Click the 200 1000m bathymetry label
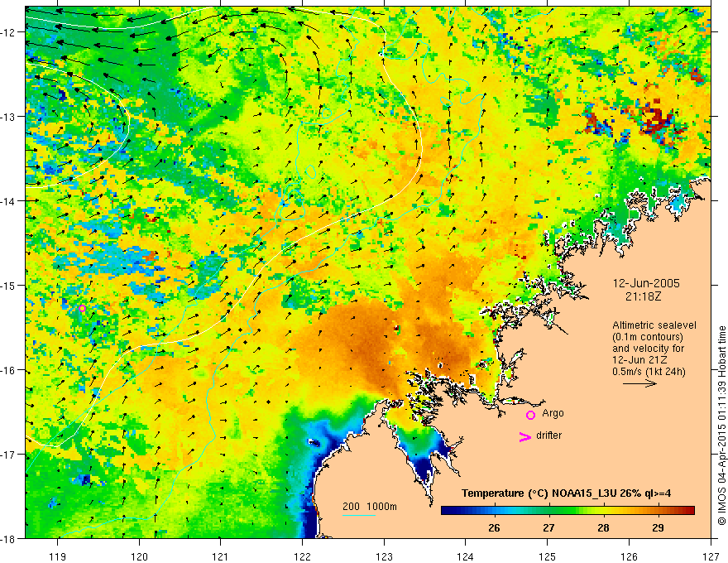 pos(370,507)
